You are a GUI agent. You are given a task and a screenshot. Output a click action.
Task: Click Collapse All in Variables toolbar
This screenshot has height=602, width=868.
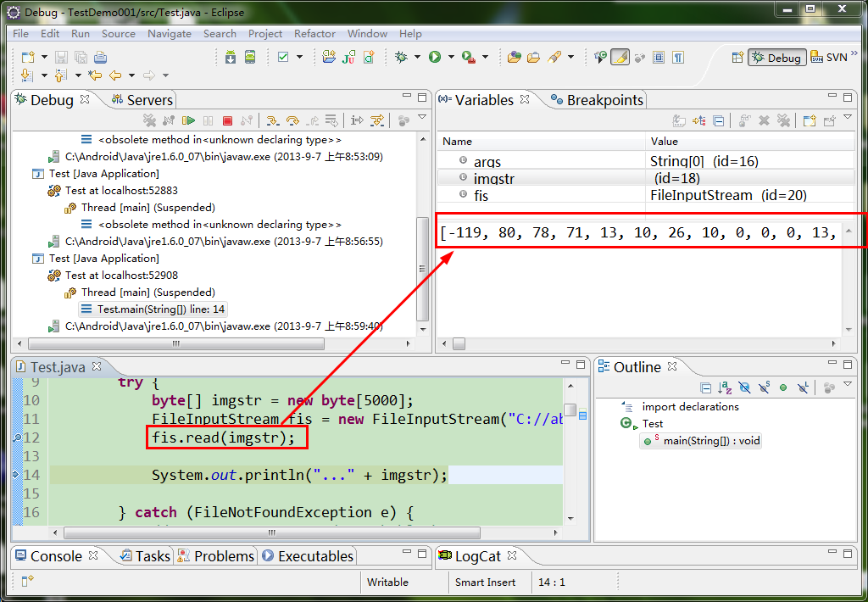[x=719, y=120]
